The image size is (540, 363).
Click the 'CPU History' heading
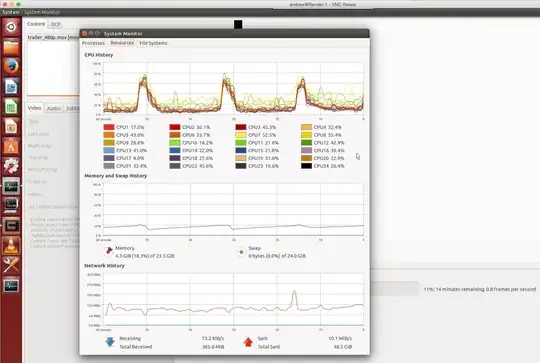click(99, 55)
